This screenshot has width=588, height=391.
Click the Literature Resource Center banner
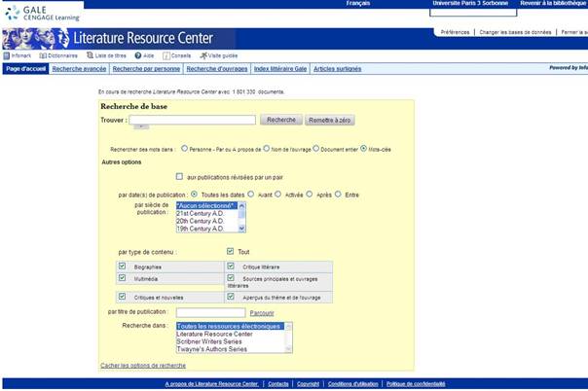coord(119,39)
